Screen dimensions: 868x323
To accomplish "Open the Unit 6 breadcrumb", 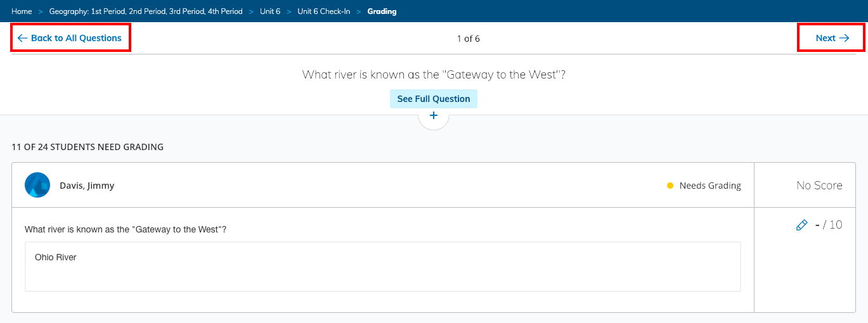I will click(270, 11).
